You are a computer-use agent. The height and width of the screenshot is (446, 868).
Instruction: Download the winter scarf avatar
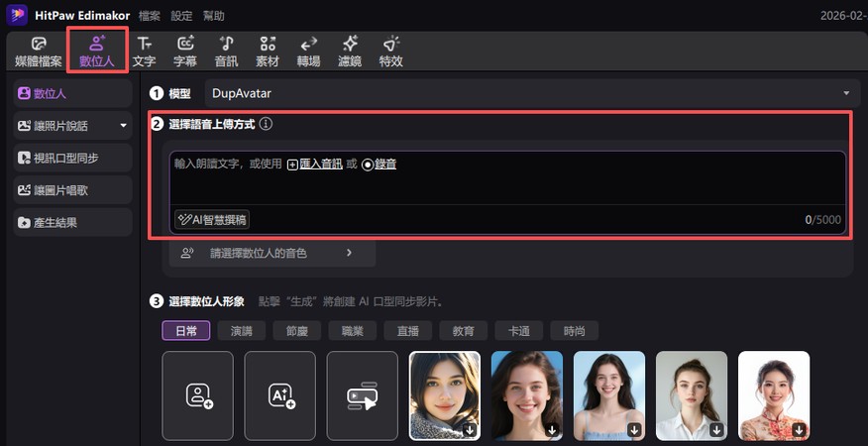tap(470, 430)
